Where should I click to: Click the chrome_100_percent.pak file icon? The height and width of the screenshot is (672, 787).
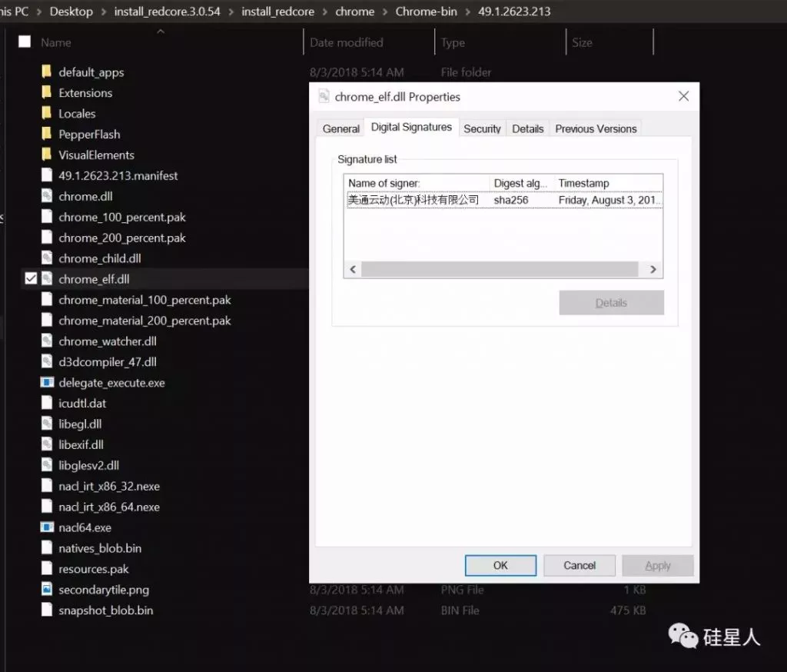pyautogui.click(x=47, y=217)
